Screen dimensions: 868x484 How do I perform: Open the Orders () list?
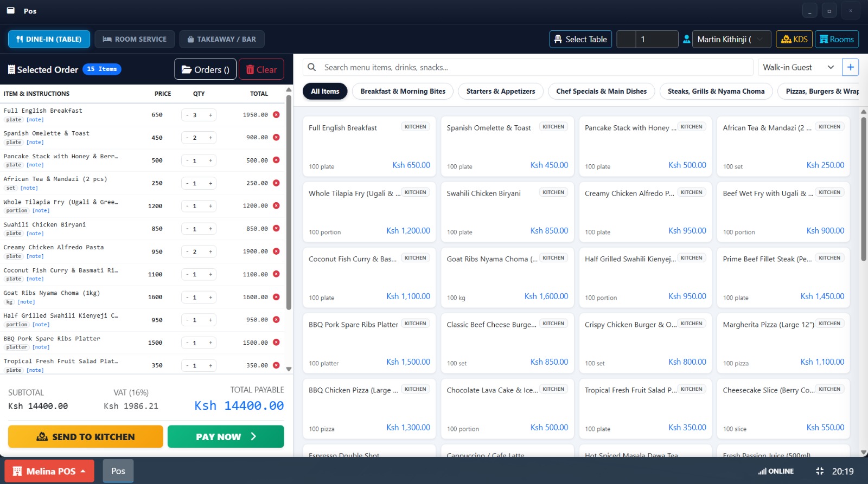tap(205, 69)
